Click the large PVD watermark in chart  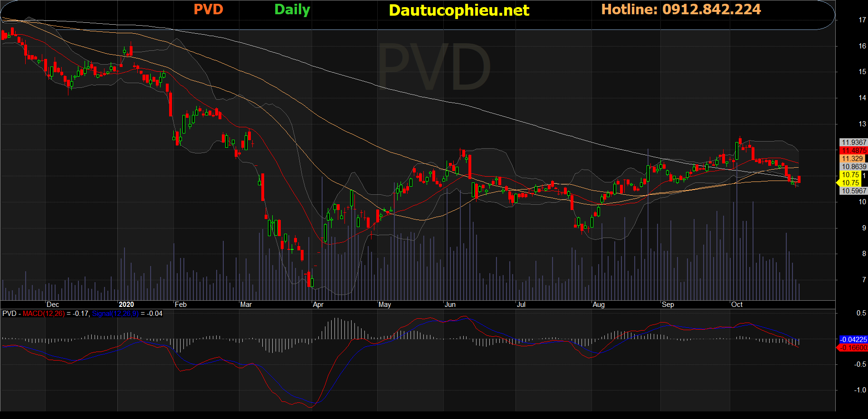point(433,67)
